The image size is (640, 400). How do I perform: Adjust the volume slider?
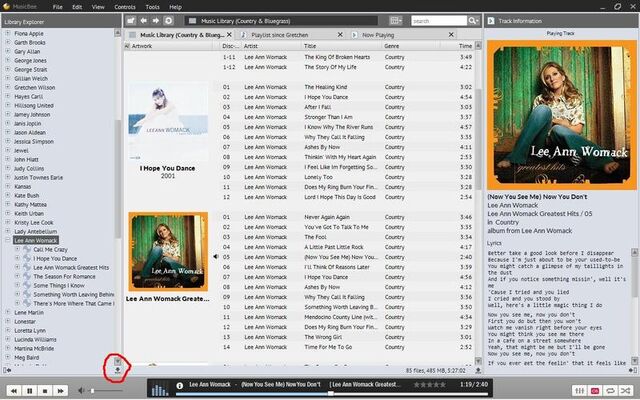pyautogui.click(x=106, y=391)
